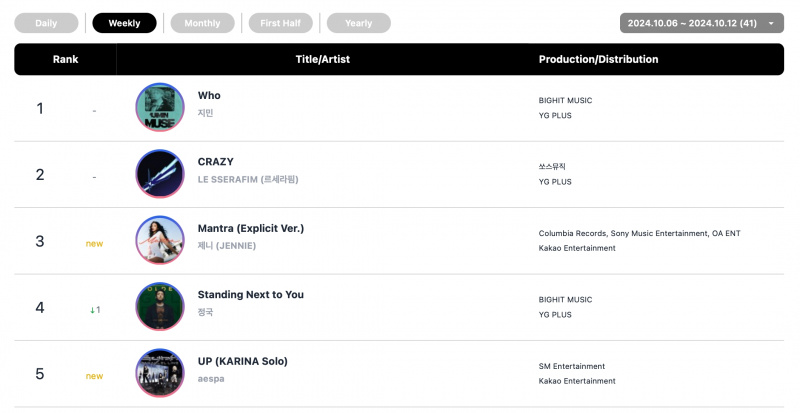Switch to the Yearly chart tab
The width and height of the screenshot is (800, 413).
pos(359,23)
